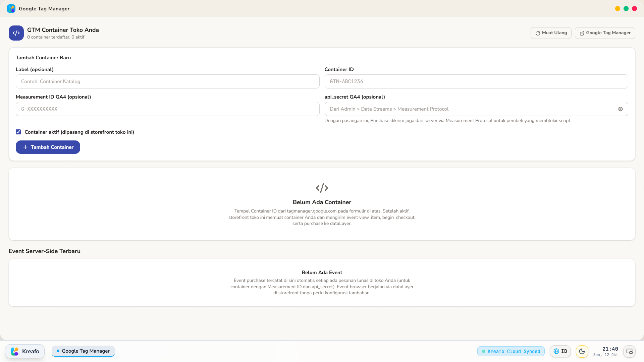Uncheck the Container aktif checkbox
Image resolution: width=644 pixels, height=362 pixels.
click(18, 132)
